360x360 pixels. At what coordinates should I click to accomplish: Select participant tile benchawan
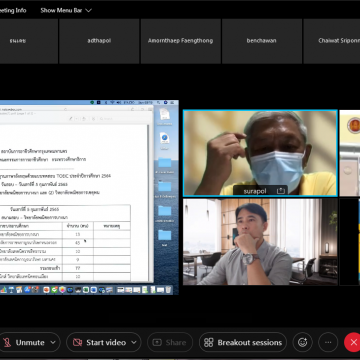click(262, 41)
